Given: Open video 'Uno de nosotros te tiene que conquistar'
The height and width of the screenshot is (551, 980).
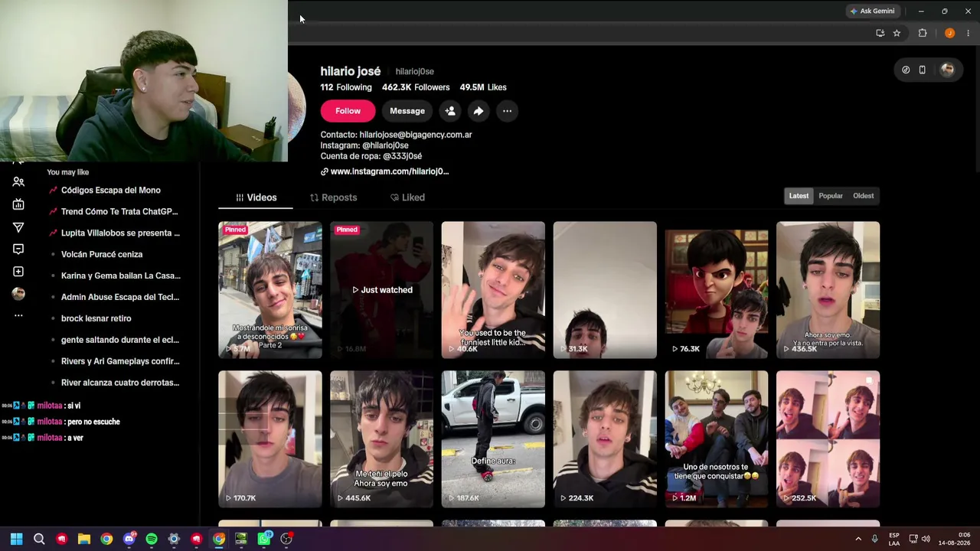Looking at the screenshot, I should tap(717, 439).
